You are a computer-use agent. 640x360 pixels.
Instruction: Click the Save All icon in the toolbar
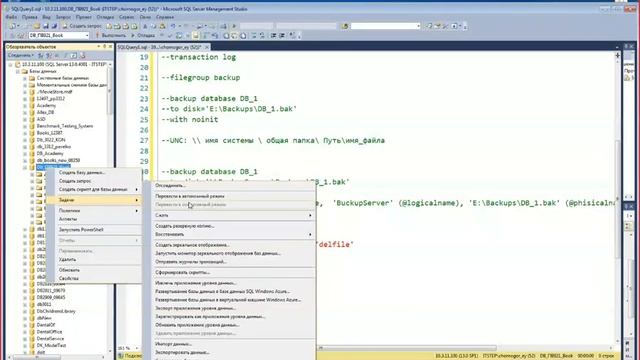tap(54, 26)
